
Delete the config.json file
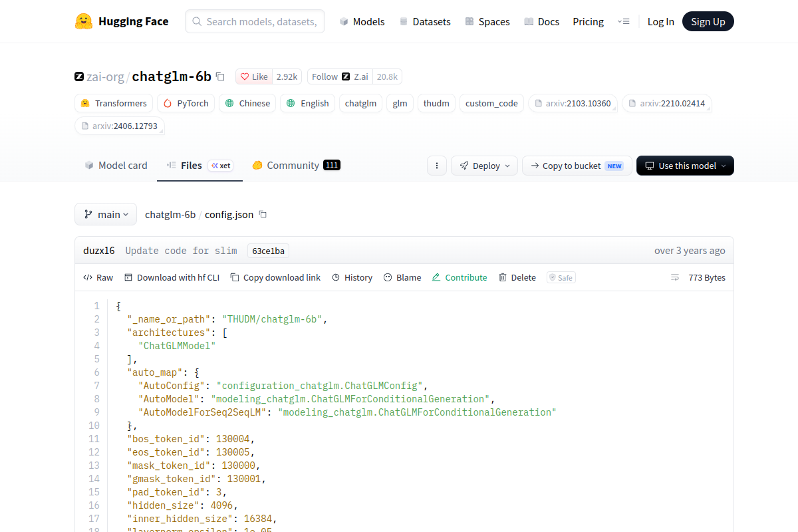517,277
